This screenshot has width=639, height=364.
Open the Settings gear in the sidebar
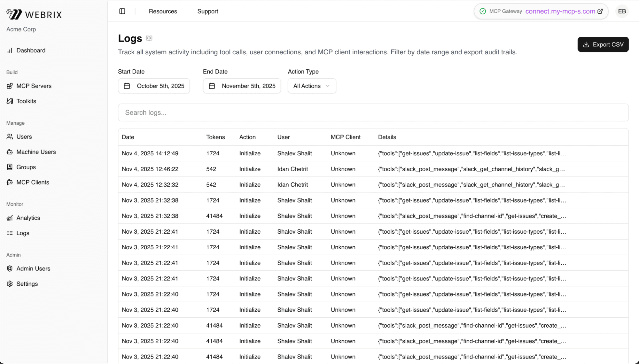tap(10, 283)
